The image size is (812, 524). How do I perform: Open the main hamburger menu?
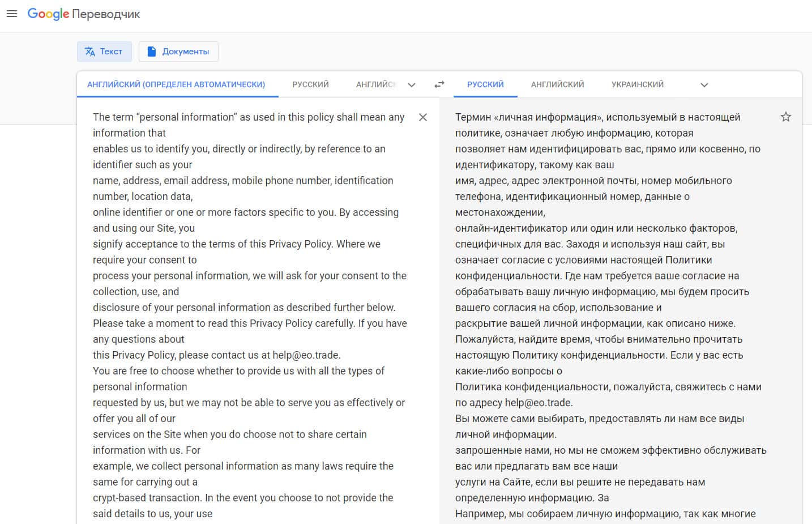tap(12, 14)
